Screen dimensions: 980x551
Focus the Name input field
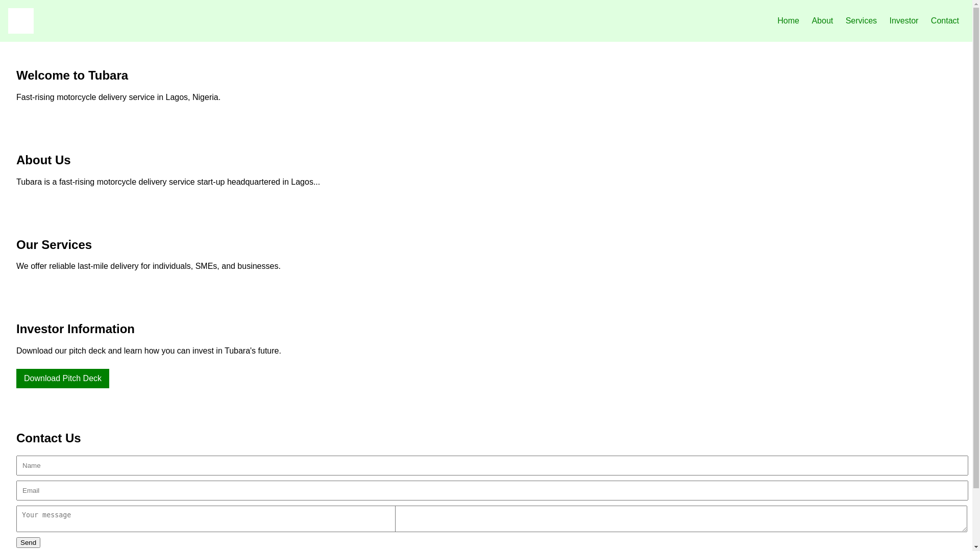tap(492, 465)
